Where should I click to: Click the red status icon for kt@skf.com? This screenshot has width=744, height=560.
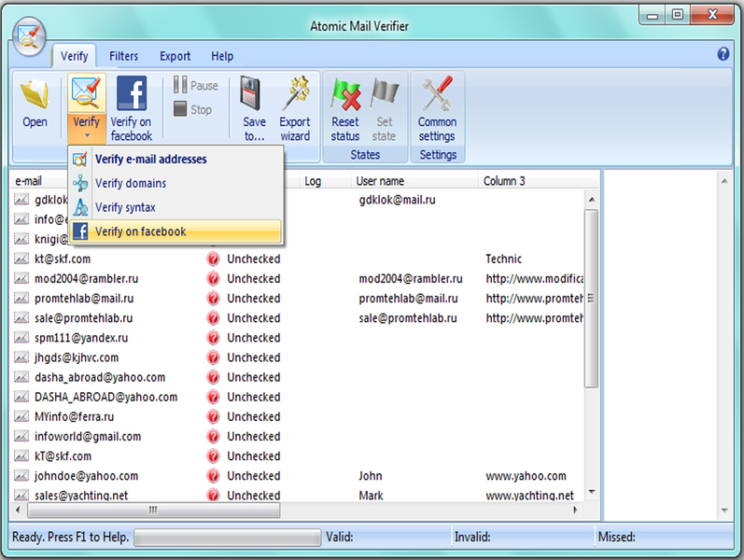[x=213, y=259]
